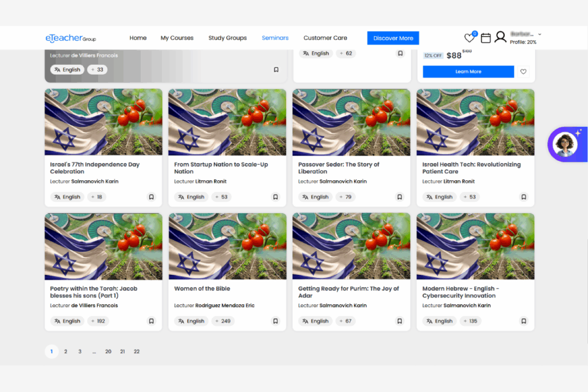Open Israel Health Tech: Revolutionizing Patient Care title
588x392 pixels.
point(471,168)
